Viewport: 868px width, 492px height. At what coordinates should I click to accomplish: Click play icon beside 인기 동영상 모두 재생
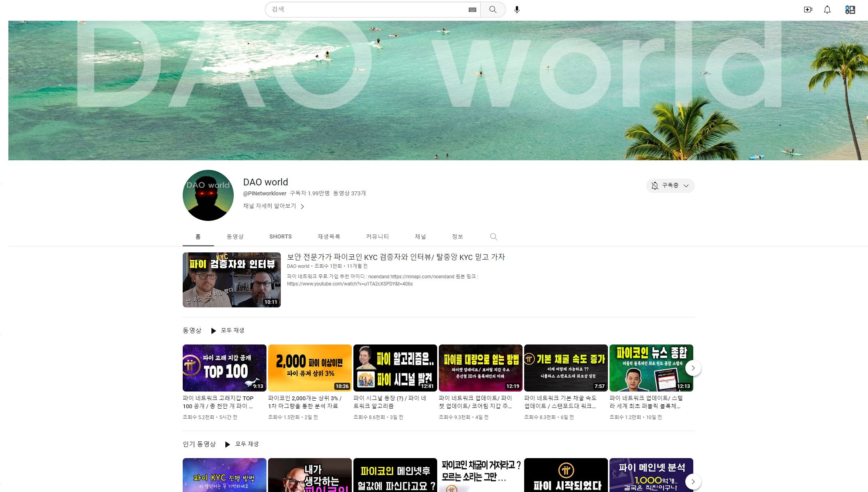[x=227, y=444]
